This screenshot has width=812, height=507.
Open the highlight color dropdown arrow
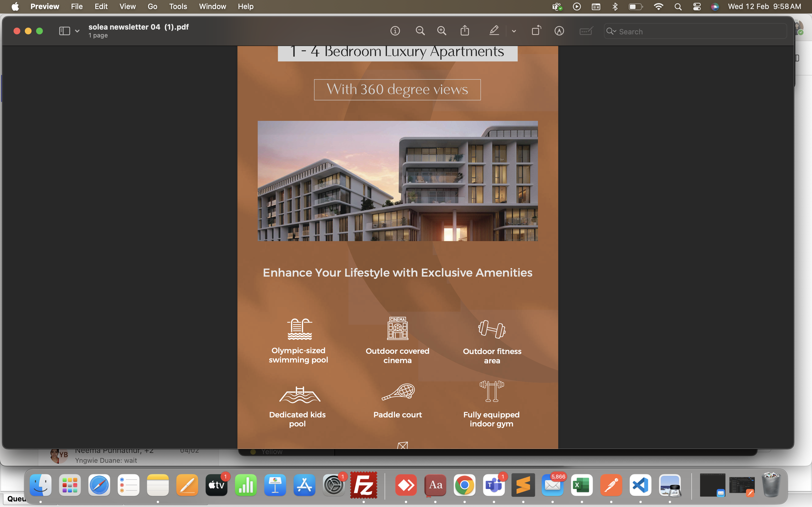(x=514, y=31)
